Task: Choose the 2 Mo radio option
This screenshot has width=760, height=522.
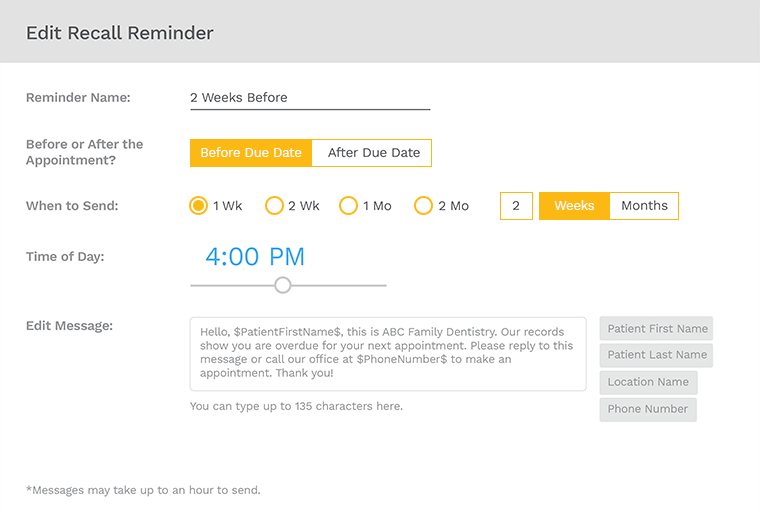Action: 423,206
